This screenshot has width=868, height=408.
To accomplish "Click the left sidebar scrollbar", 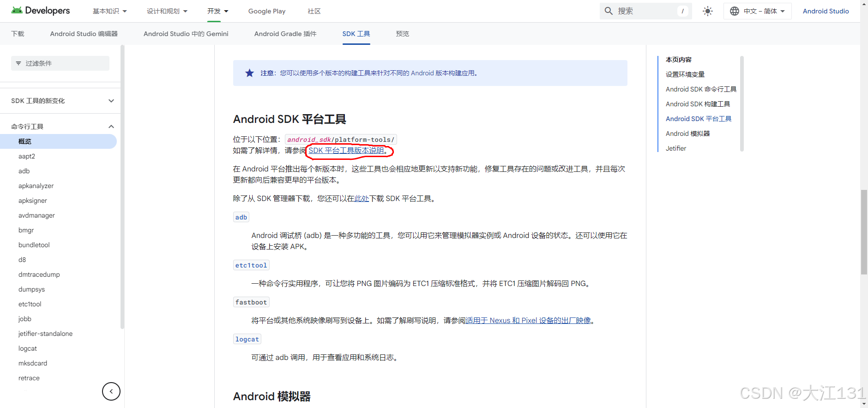I will [x=122, y=187].
